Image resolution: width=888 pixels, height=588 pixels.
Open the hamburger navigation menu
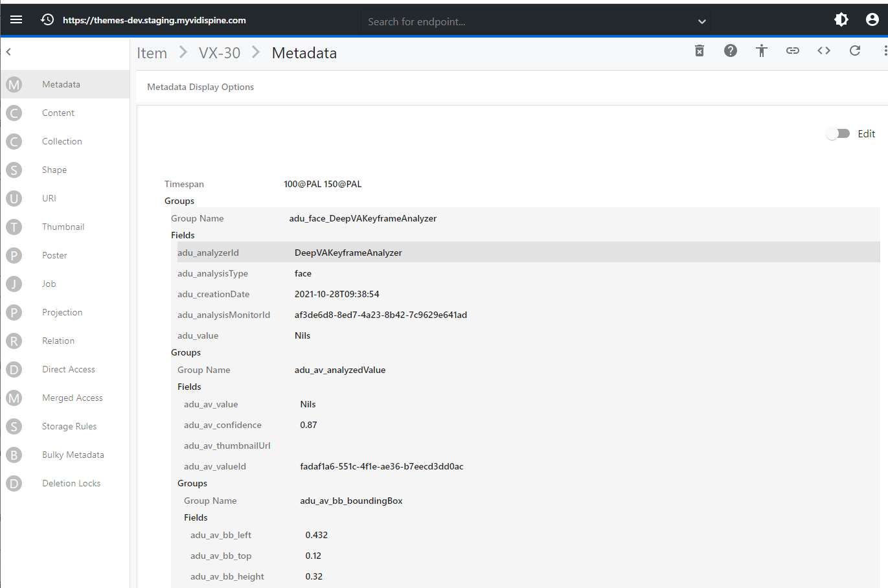[16, 19]
